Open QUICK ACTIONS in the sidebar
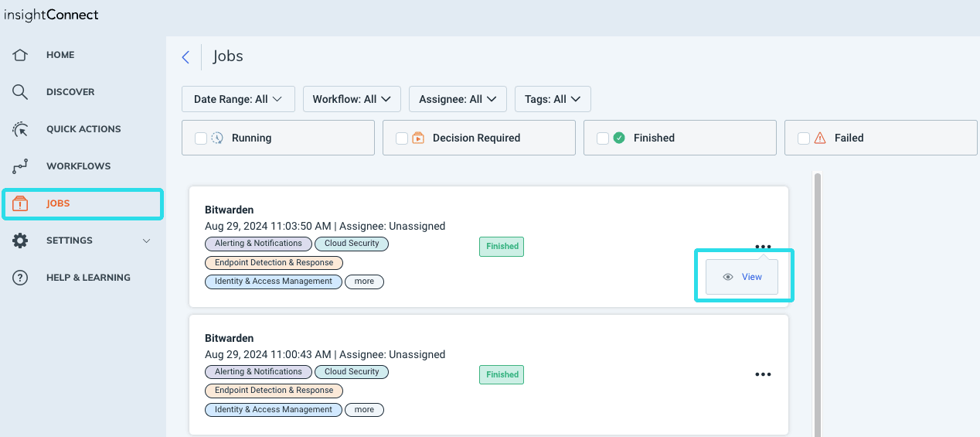 [x=83, y=129]
